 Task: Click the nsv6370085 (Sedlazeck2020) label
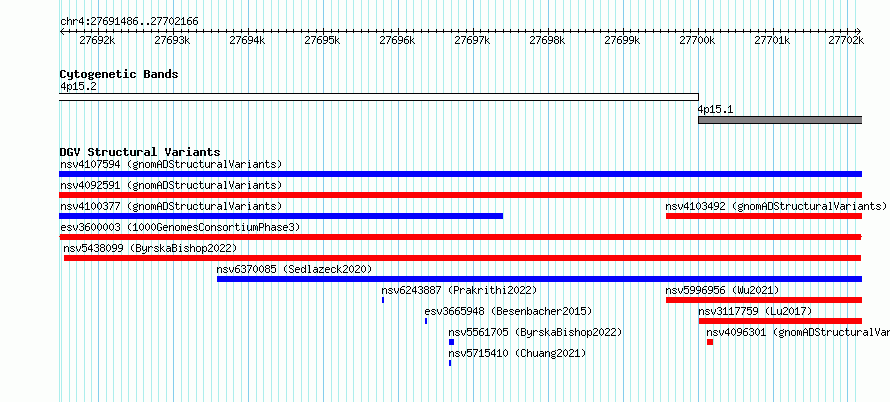coord(294,270)
